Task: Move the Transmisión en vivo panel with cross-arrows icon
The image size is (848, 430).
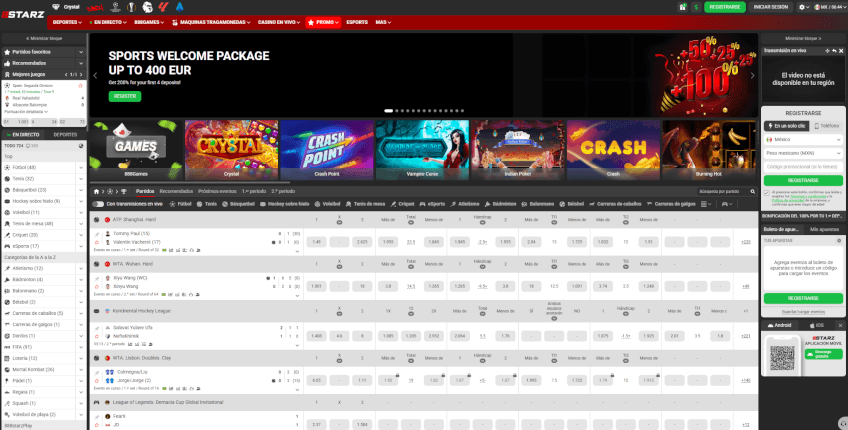Action: [x=827, y=51]
